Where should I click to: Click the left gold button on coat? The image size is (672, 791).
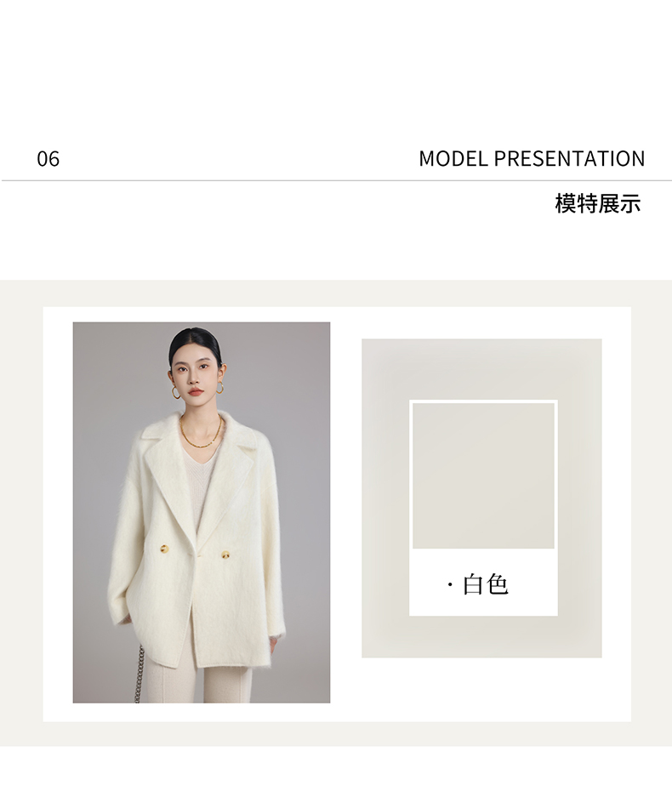[x=164, y=549]
